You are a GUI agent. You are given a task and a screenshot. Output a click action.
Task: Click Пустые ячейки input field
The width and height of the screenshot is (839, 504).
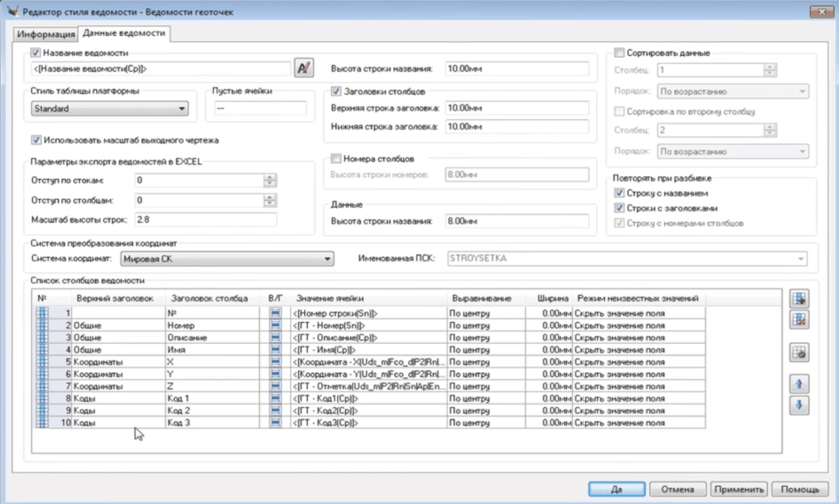click(x=260, y=108)
